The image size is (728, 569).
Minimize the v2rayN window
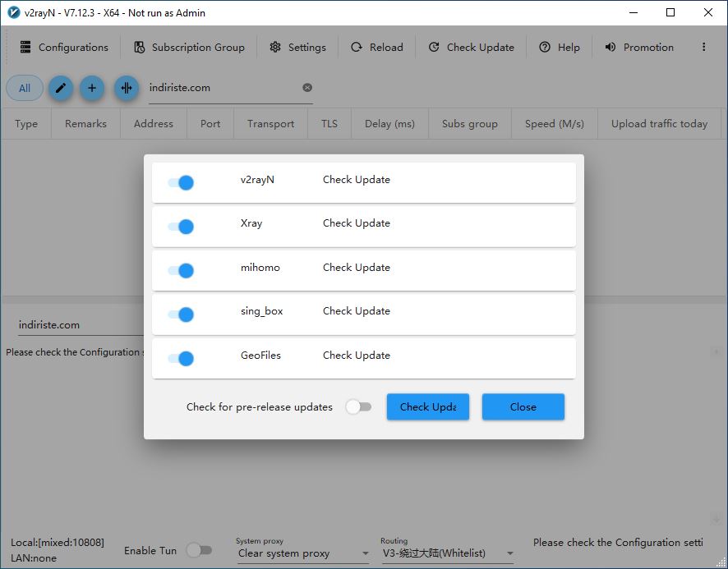coord(634,12)
